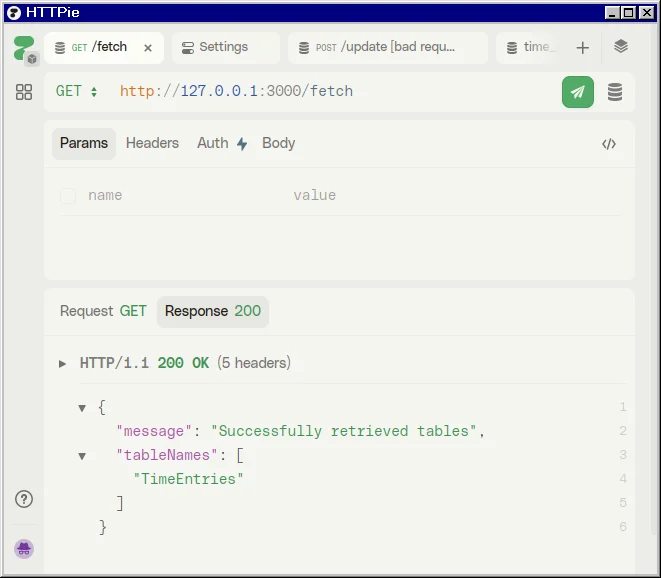Image resolution: width=661 pixels, height=578 pixels.
Task: Send the request with the green button
Action: point(577,92)
